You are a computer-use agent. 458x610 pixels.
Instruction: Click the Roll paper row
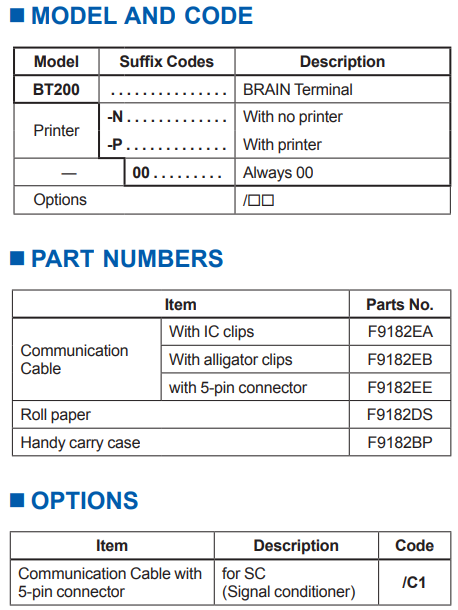tap(232, 415)
